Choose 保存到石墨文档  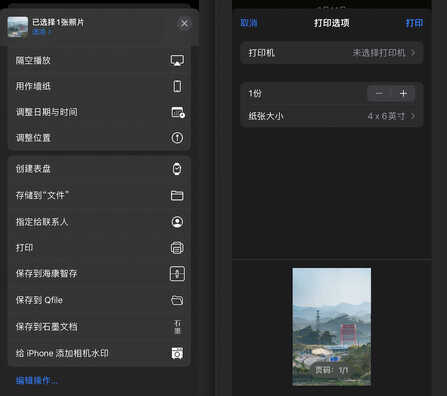pyautogui.click(x=99, y=327)
